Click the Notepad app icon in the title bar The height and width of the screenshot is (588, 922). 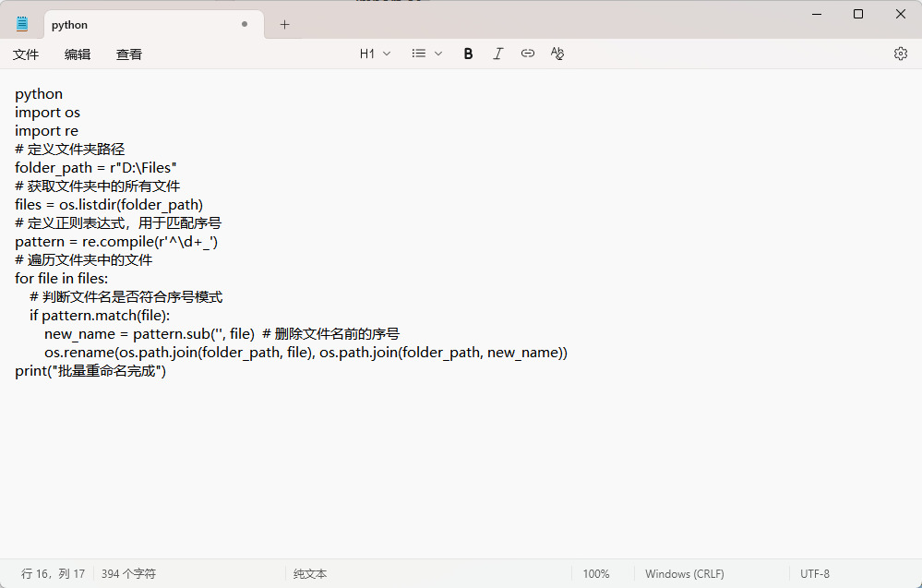(x=22, y=25)
